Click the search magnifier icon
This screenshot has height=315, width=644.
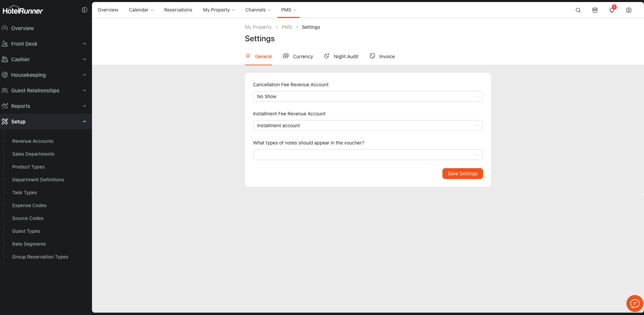578,10
